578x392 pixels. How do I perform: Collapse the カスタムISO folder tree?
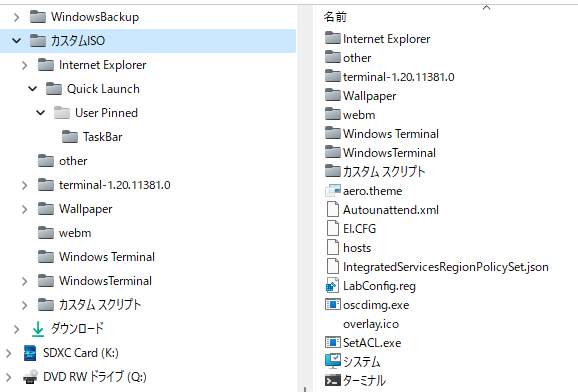click(x=17, y=41)
